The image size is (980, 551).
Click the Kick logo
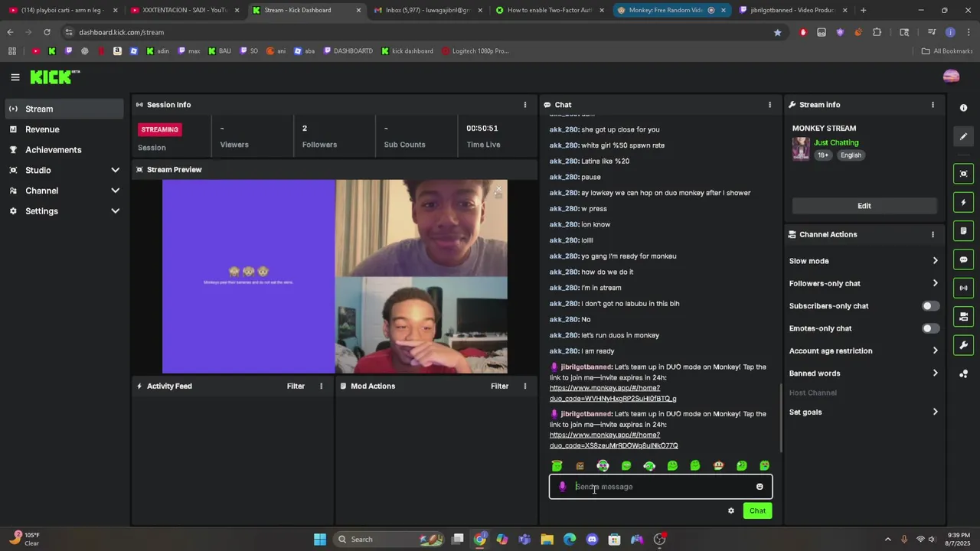pyautogui.click(x=55, y=77)
